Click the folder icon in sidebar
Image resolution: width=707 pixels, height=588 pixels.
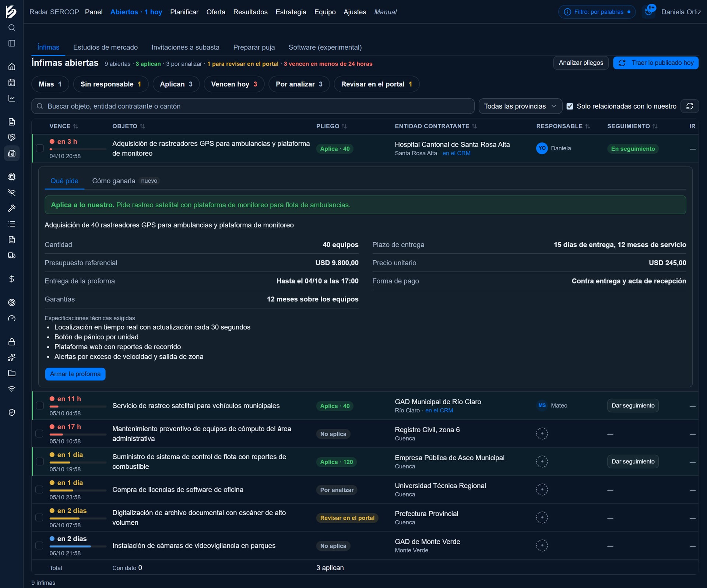[x=12, y=373]
